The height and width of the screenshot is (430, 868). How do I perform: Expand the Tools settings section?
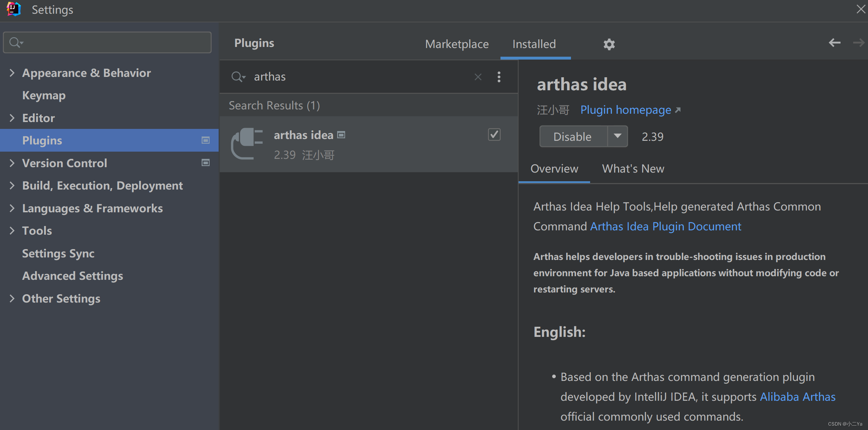12,231
